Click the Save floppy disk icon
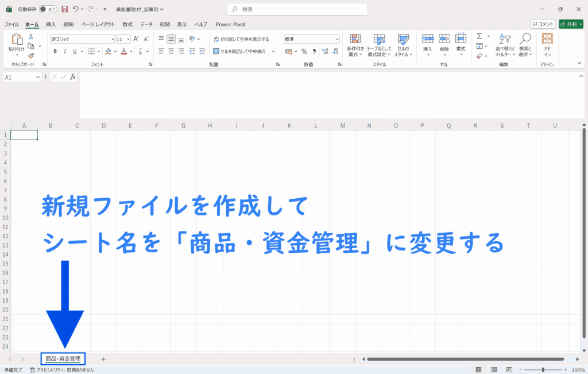 (x=64, y=9)
